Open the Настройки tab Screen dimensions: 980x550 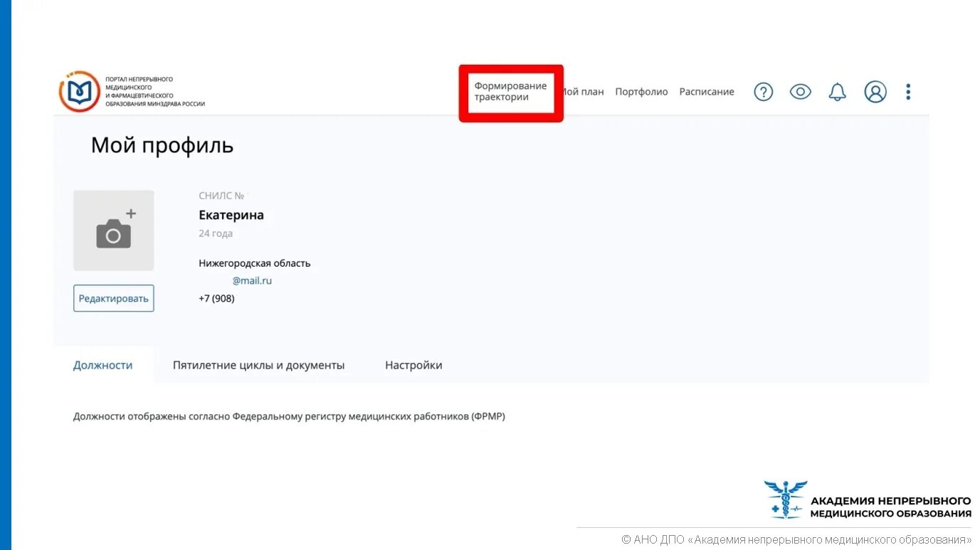point(413,365)
